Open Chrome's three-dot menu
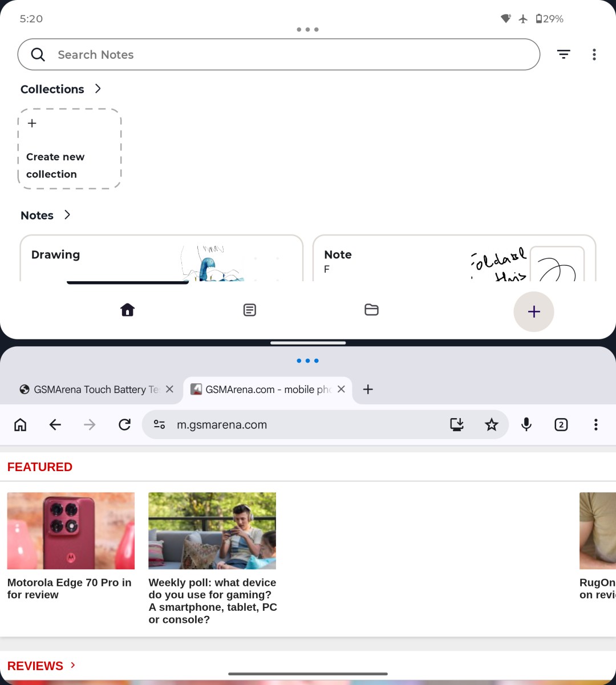Screen dimensions: 616x685 coord(595,424)
